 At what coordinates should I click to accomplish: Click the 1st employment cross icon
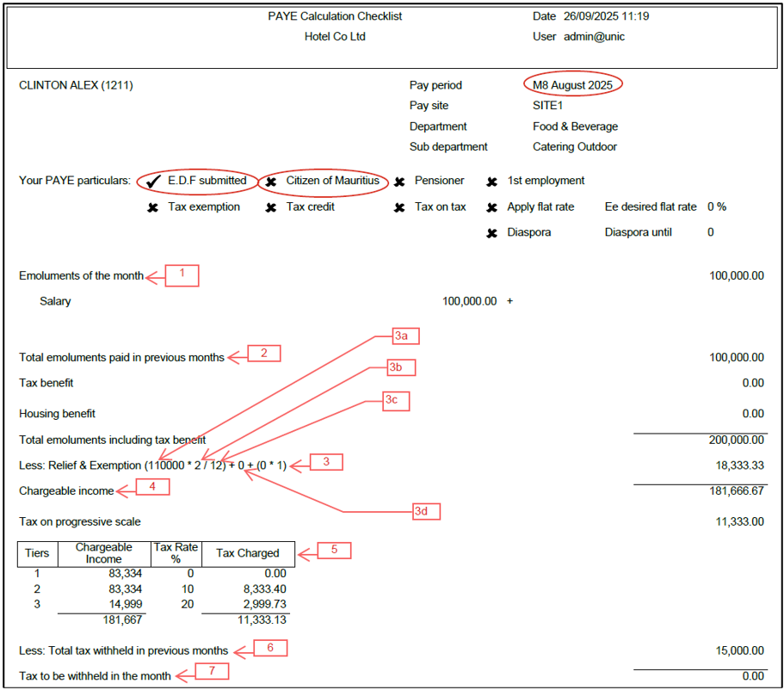pos(491,182)
